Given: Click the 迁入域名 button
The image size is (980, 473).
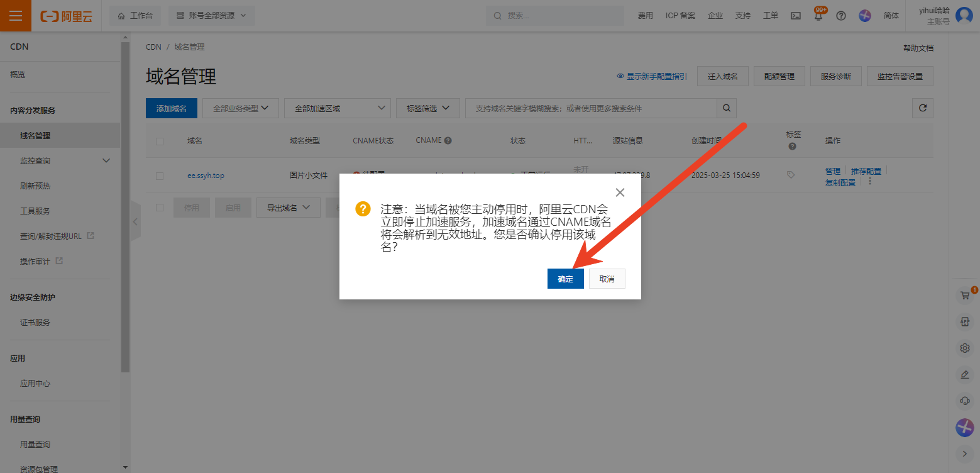Looking at the screenshot, I should [x=722, y=76].
